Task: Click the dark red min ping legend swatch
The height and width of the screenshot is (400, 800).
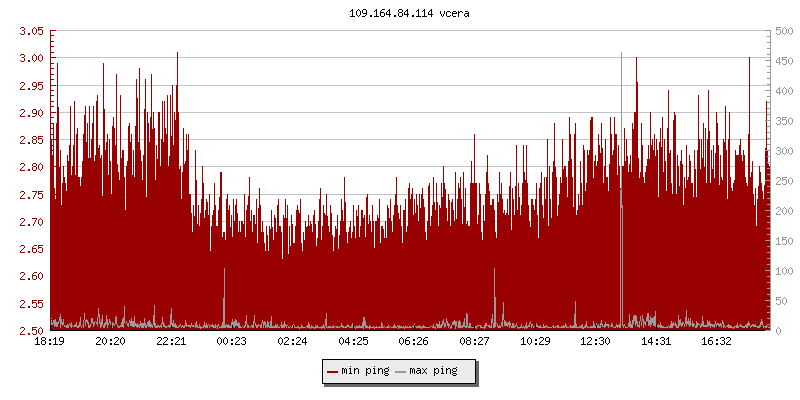Action: 333,371
